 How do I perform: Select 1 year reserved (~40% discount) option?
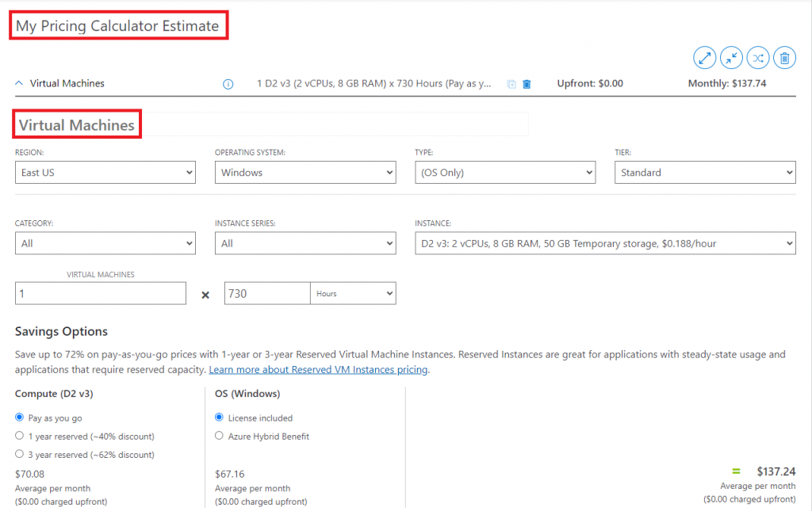click(20, 436)
